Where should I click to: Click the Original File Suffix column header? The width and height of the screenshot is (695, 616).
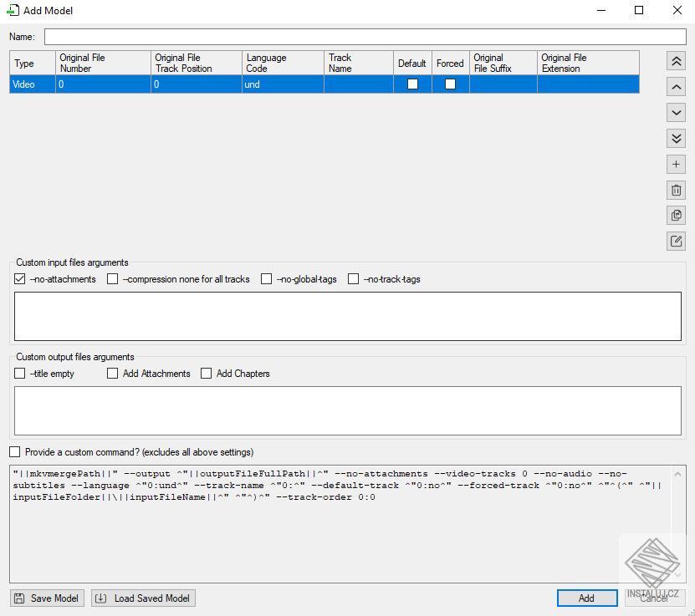(x=503, y=63)
